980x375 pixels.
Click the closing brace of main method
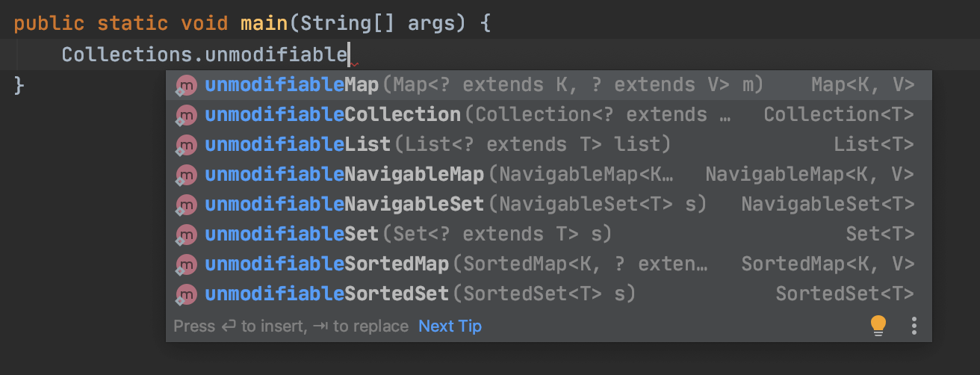click(x=20, y=85)
